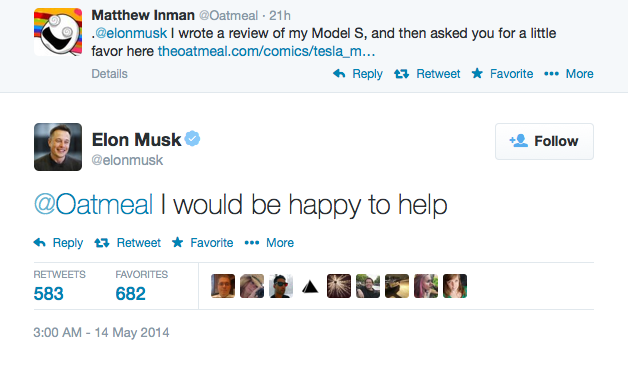Open the @Oatmeal mention in Musk's reply
The width and height of the screenshot is (628, 367).
(x=93, y=204)
